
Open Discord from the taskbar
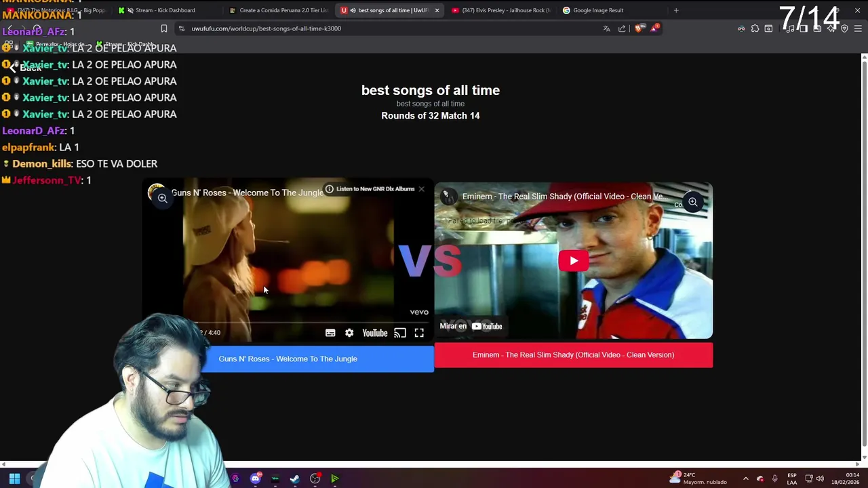click(x=256, y=479)
